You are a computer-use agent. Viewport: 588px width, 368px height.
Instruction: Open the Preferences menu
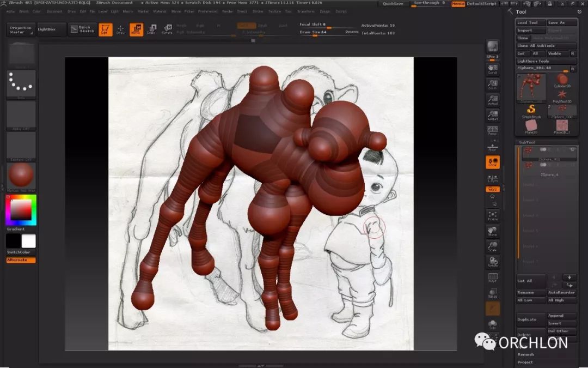208,11
